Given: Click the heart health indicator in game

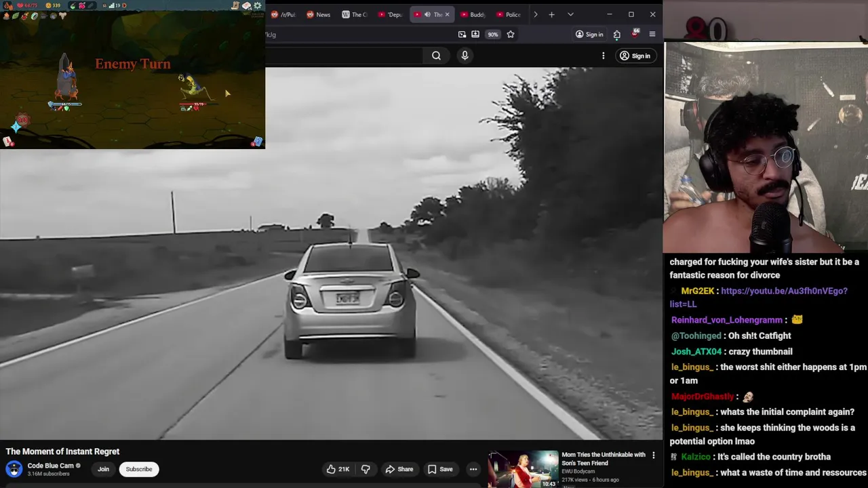Looking at the screenshot, I should click(x=28, y=5).
